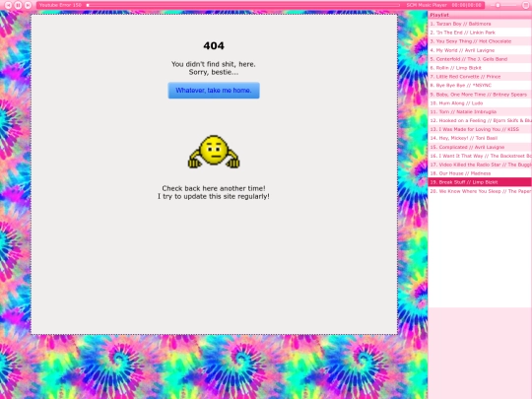Click the shrugging smiley emoji image

pos(214,152)
